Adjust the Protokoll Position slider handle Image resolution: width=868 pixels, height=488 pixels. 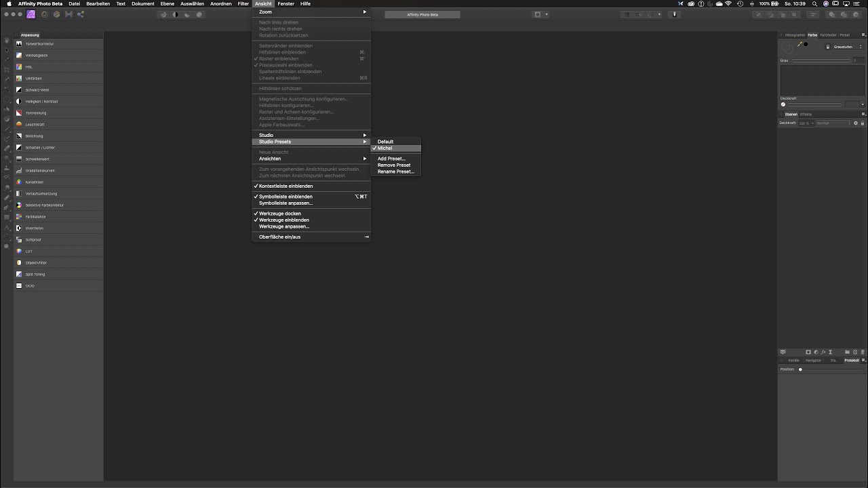click(x=800, y=369)
